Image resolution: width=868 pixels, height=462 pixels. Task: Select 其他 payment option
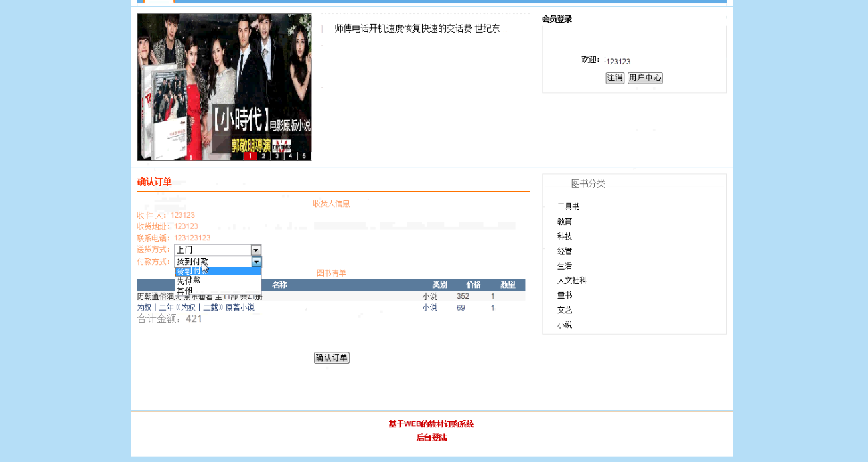218,290
